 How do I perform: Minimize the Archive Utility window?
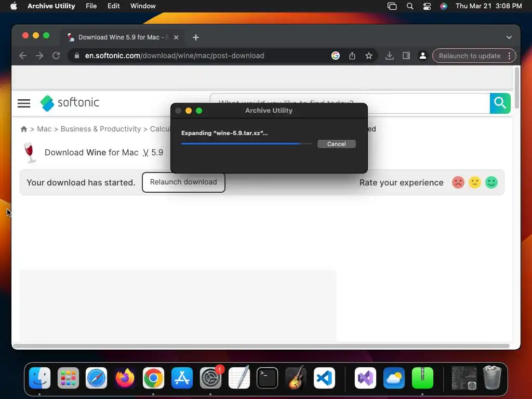pos(188,111)
